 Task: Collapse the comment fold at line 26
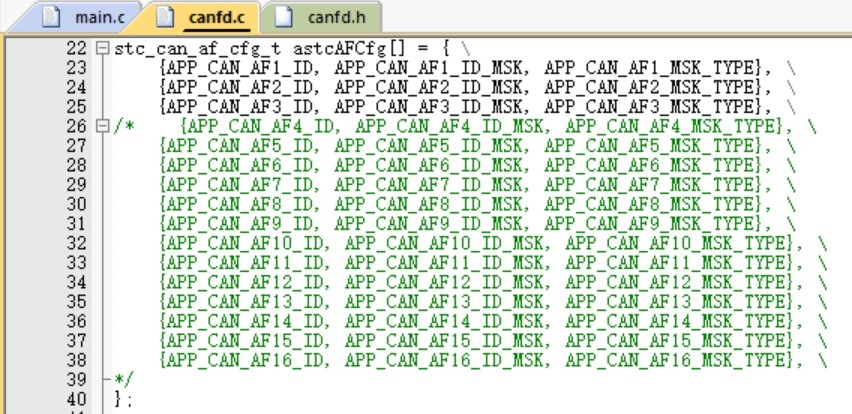[x=102, y=126]
